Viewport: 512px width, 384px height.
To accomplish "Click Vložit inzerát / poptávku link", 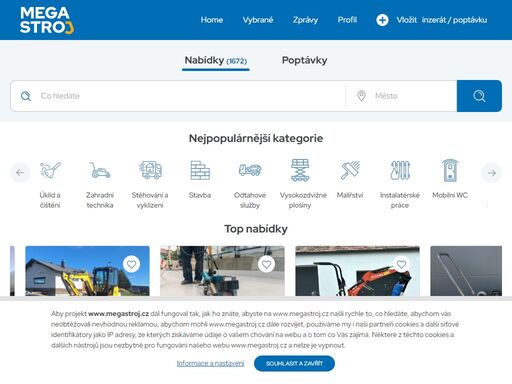I will point(442,20).
